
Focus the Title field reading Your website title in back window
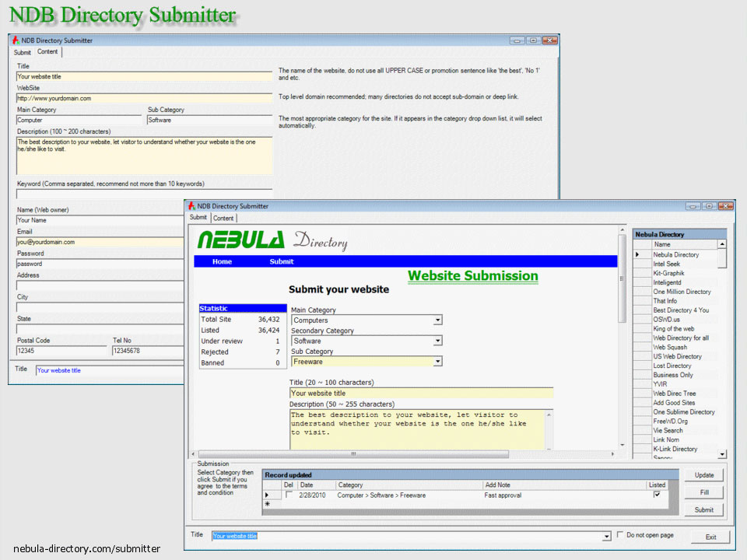(x=145, y=77)
